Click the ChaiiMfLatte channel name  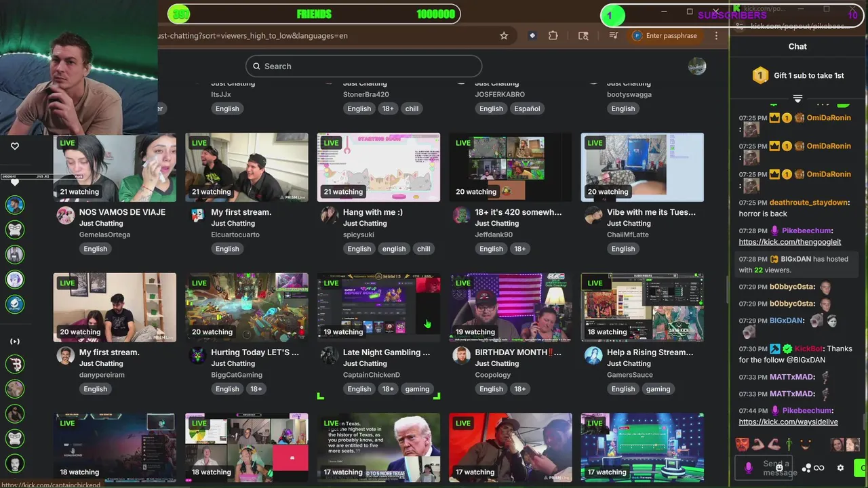(x=628, y=235)
